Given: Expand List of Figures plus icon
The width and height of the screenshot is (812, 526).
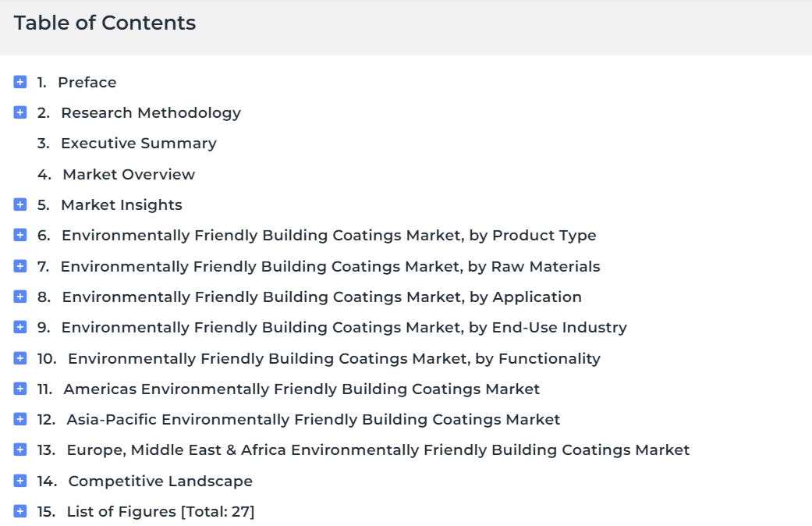Looking at the screenshot, I should pyautogui.click(x=20, y=511).
